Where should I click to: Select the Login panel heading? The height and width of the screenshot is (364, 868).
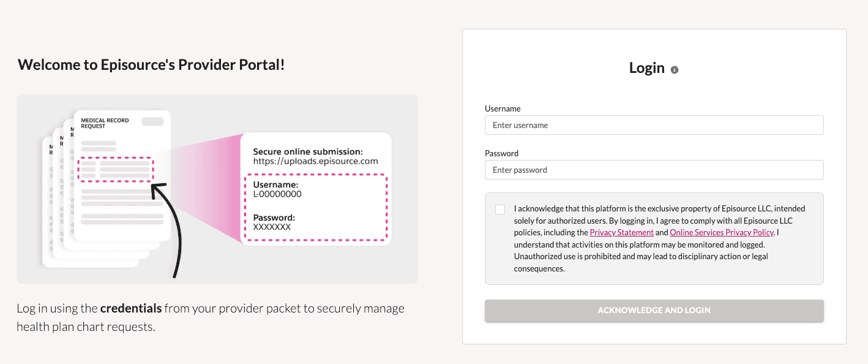pyautogui.click(x=647, y=68)
